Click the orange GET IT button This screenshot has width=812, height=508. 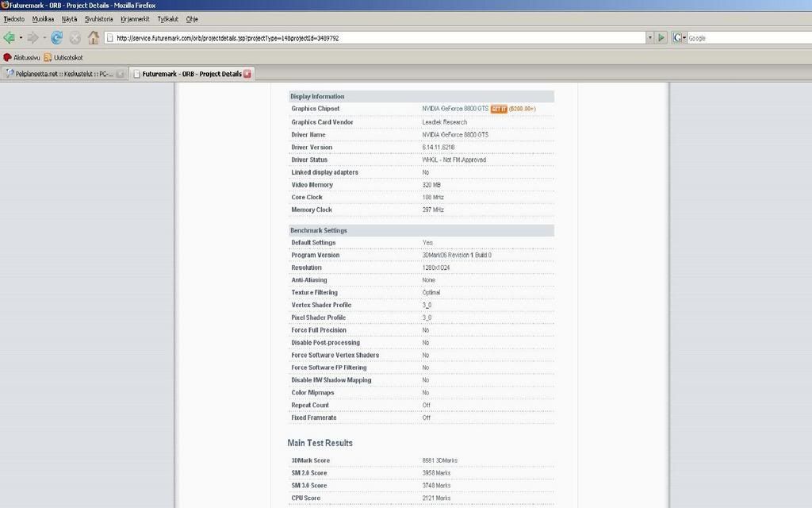coord(499,109)
